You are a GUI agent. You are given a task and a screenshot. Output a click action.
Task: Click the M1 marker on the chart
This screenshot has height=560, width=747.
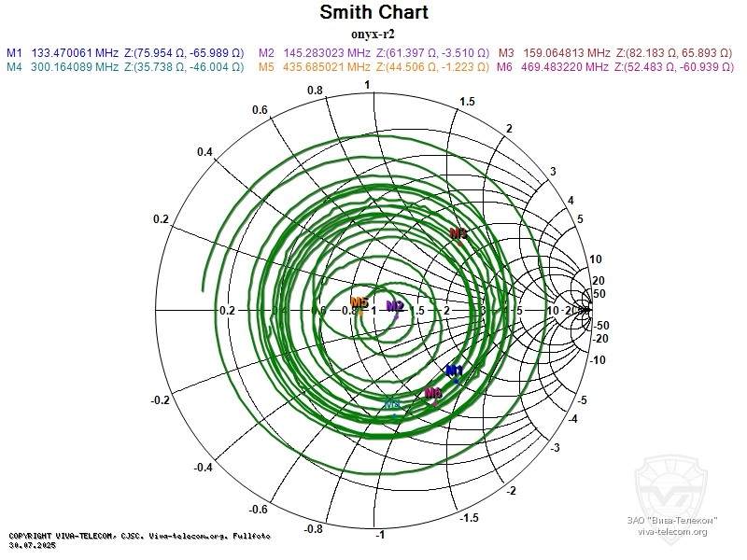coord(455,372)
